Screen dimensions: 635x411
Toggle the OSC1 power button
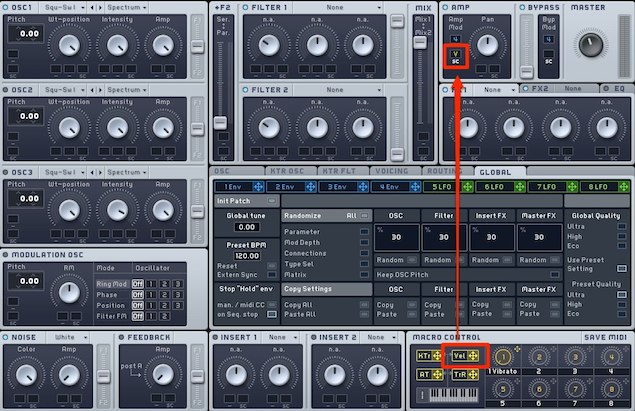pyautogui.click(x=6, y=7)
